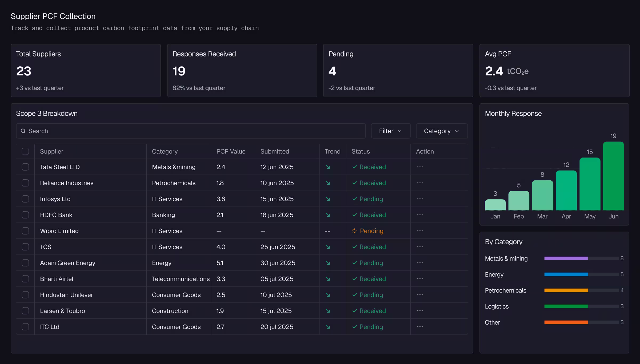Toggle the select-all checkbox in table header

(25, 151)
